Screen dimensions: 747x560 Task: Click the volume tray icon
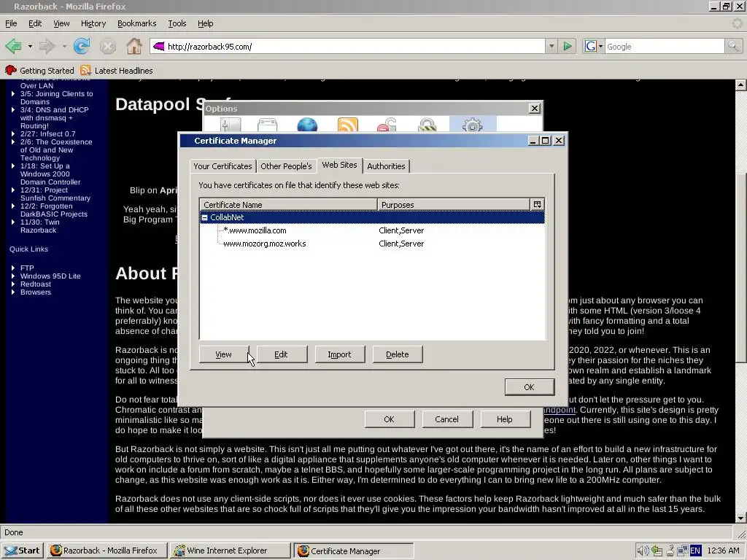[642, 551]
